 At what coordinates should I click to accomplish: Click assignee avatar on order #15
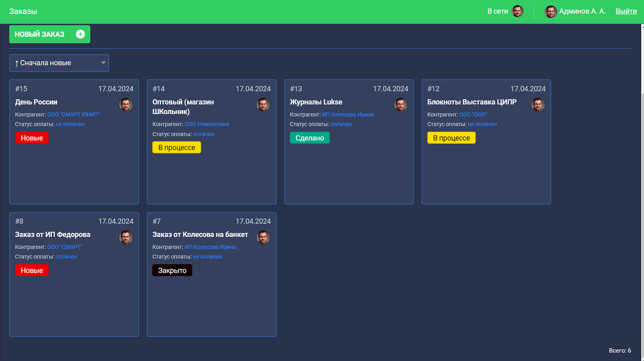click(126, 105)
